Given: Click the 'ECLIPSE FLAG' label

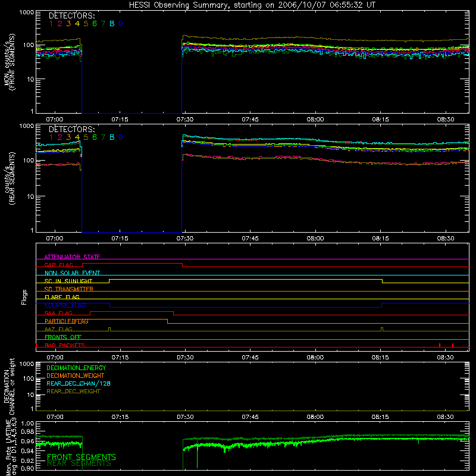Looking at the screenshot, I should pos(65,305).
